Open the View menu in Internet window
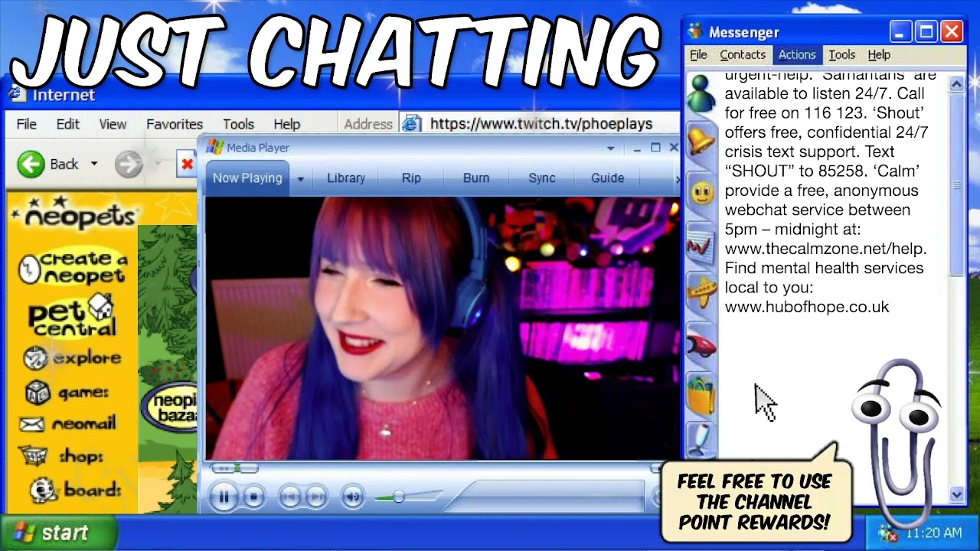The height and width of the screenshot is (551, 980). tap(113, 124)
